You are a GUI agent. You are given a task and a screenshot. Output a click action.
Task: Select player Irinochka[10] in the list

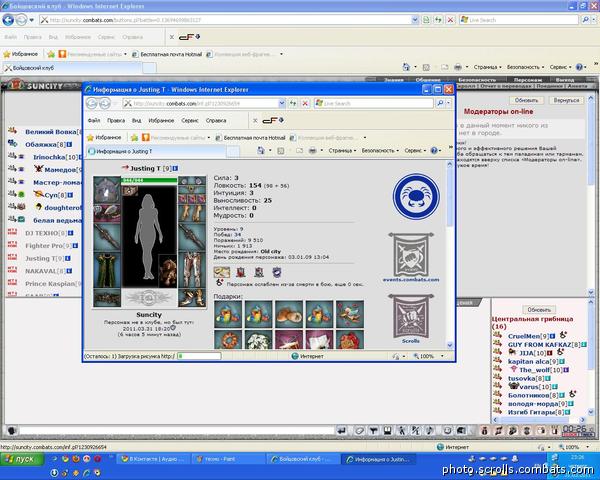[x=55, y=157]
